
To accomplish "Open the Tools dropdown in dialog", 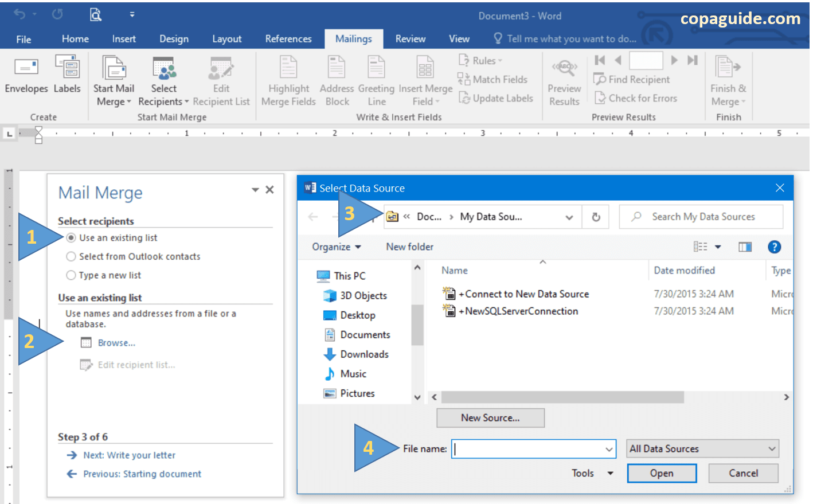I will pos(592,473).
